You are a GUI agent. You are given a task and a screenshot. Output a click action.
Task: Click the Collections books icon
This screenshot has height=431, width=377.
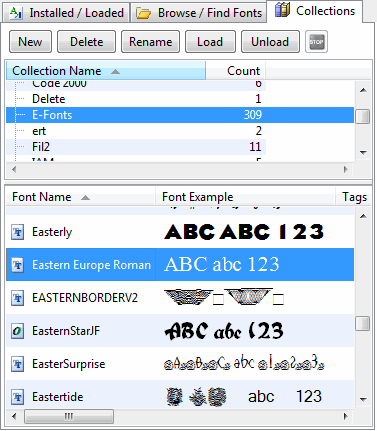(282, 10)
